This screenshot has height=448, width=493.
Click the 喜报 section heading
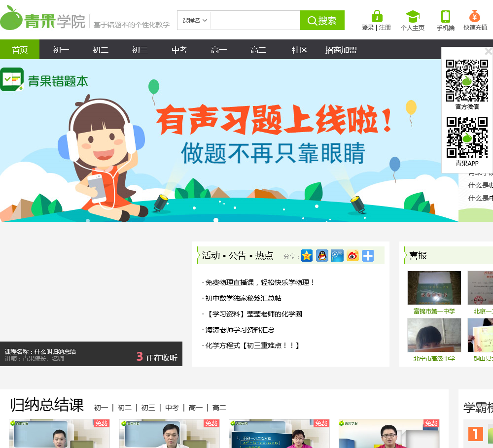418,256
